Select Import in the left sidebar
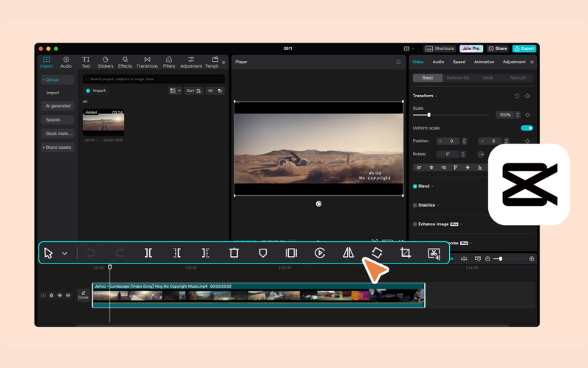 [53, 93]
